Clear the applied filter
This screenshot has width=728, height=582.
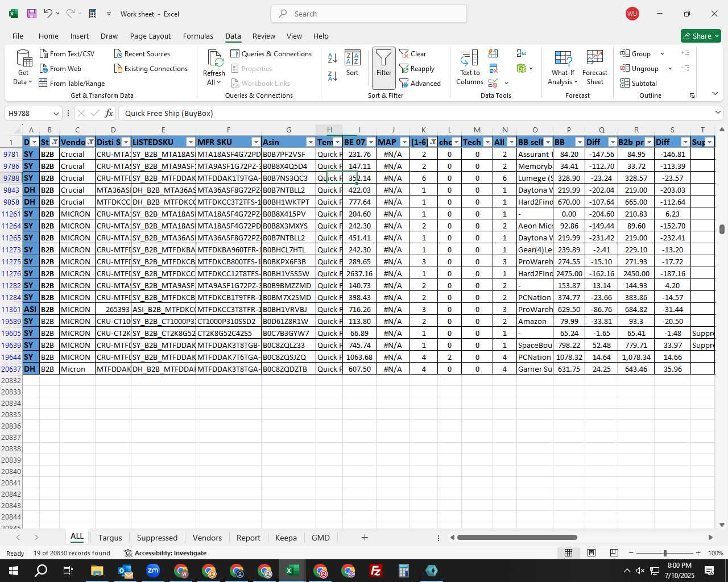tap(413, 53)
